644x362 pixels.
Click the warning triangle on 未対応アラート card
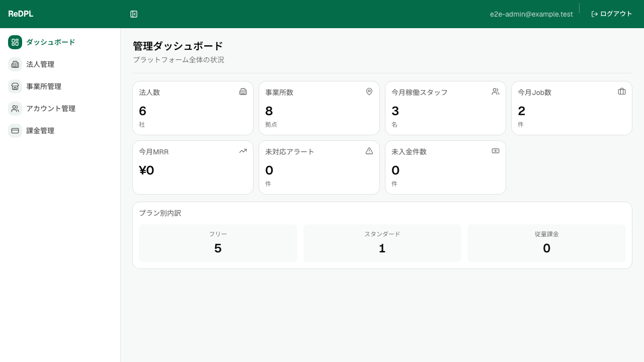click(x=369, y=151)
